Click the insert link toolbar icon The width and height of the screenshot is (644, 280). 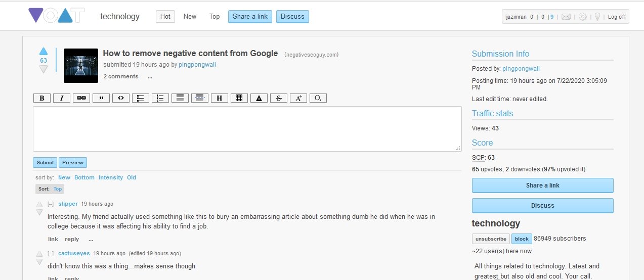click(x=81, y=98)
